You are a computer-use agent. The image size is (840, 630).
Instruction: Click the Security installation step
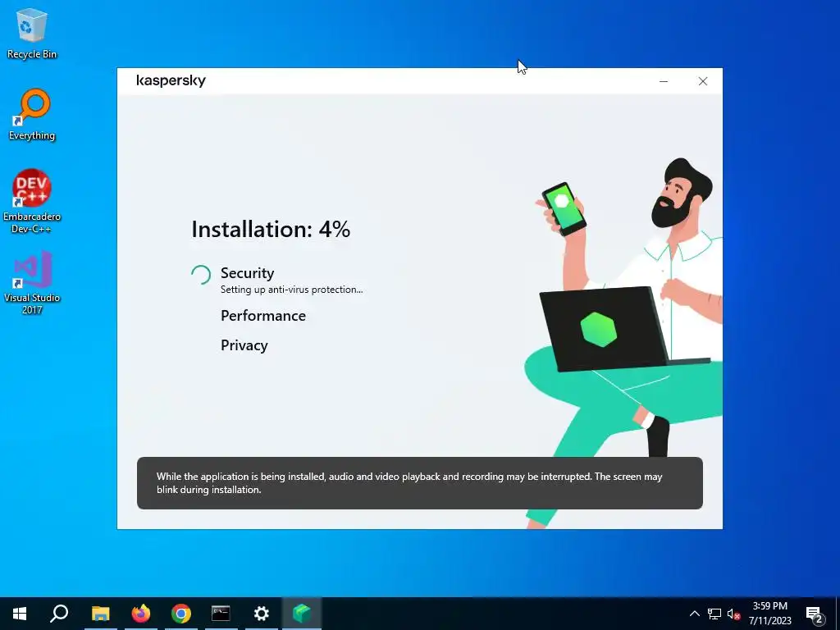(x=248, y=273)
